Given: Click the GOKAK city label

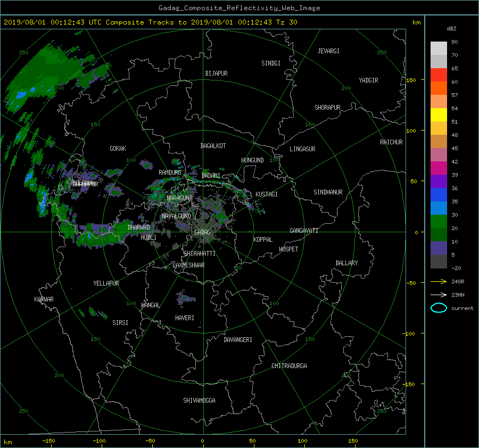Looking at the screenshot, I should pyautogui.click(x=118, y=149).
